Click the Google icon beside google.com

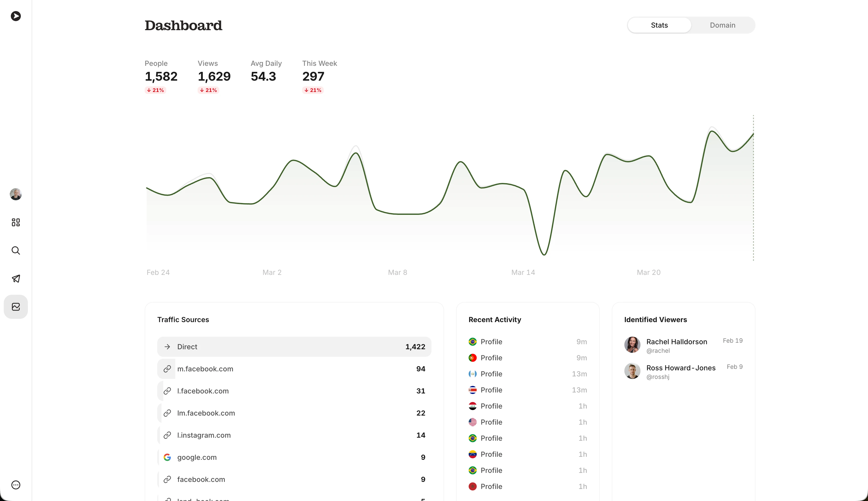coord(167,457)
